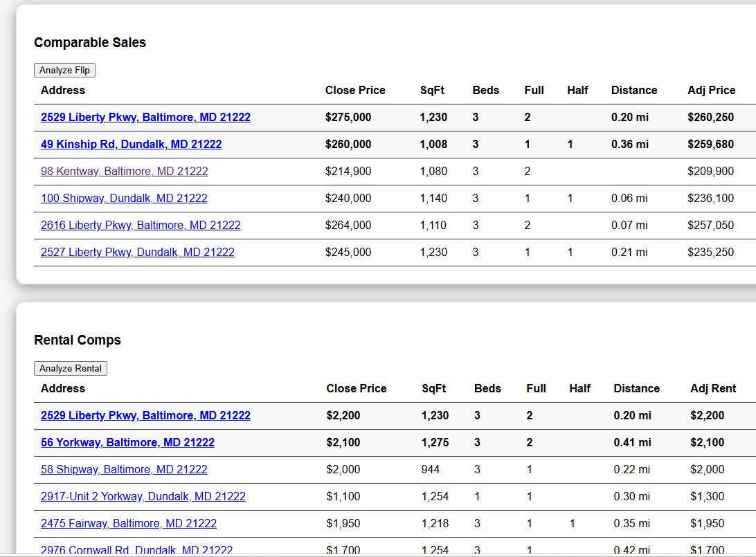Open the visited 98 Kentway, Baltimore link
The width and height of the screenshot is (756, 557).
pos(125,171)
